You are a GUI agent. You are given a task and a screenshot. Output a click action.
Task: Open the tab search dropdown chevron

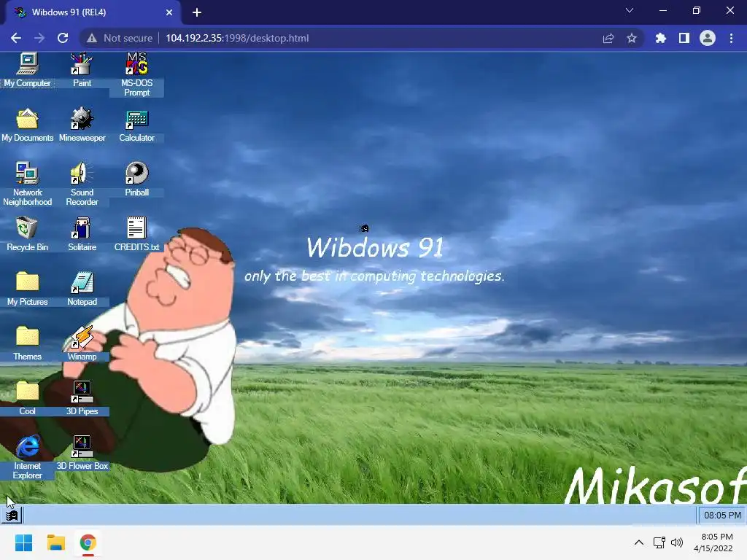pyautogui.click(x=630, y=10)
